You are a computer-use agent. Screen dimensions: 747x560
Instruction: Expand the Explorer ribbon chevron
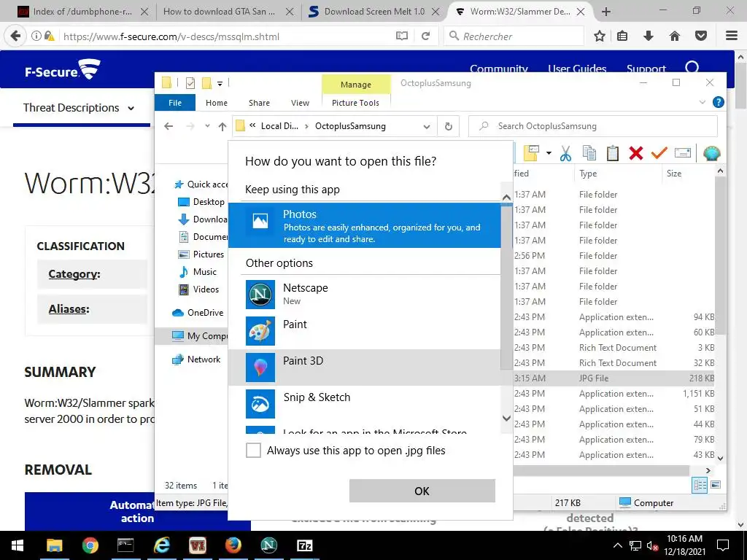[703, 102]
